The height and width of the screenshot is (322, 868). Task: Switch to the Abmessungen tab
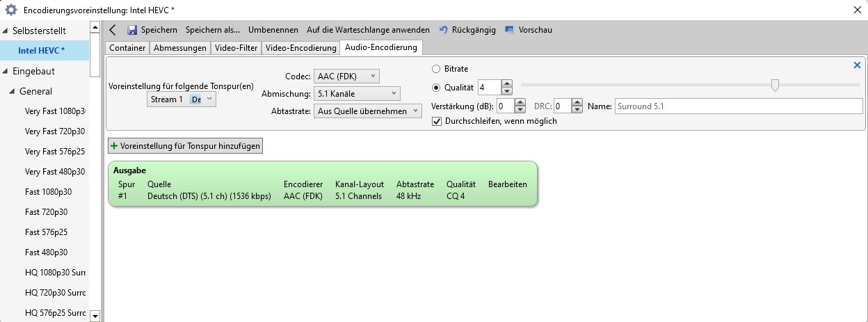click(180, 48)
